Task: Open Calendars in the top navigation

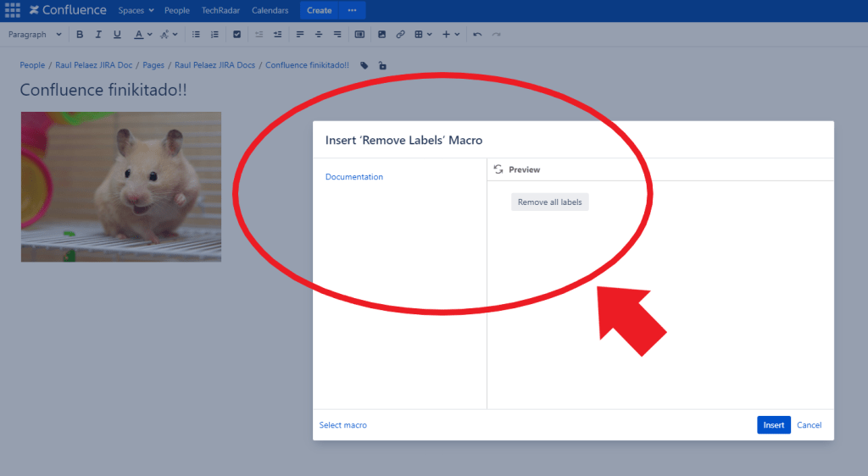Action: click(x=270, y=10)
